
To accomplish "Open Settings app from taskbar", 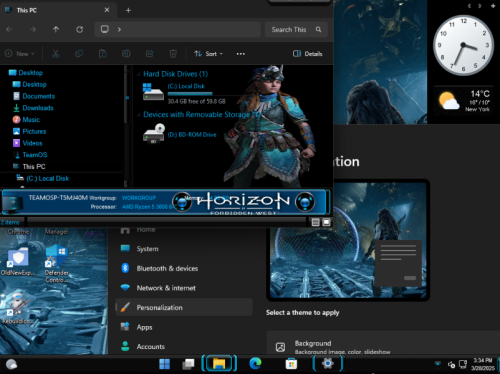I will [x=327, y=363].
